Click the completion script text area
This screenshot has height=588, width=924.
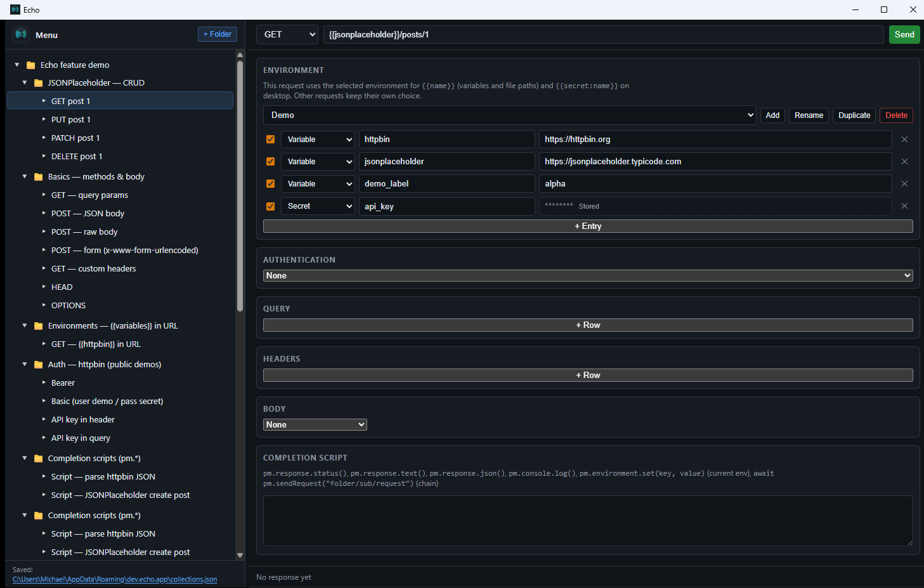click(588, 521)
